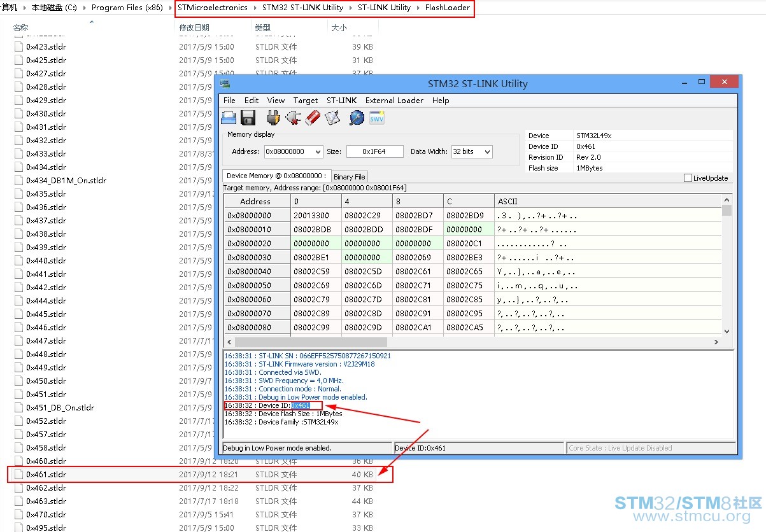766x532 pixels.
Task: Select the 0x462.stldr file
Action: coord(46,487)
